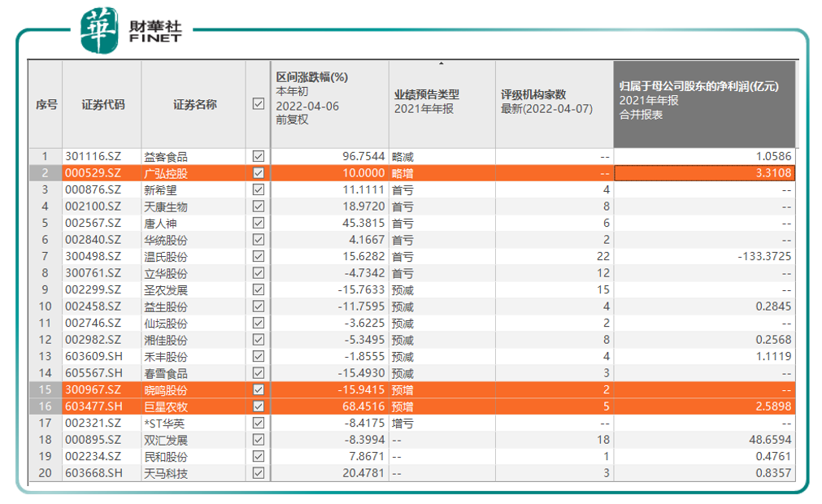Uncheck the checkbox for 禾丰股份
Screen dimensions: 822x504
click(x=259, y=356)
